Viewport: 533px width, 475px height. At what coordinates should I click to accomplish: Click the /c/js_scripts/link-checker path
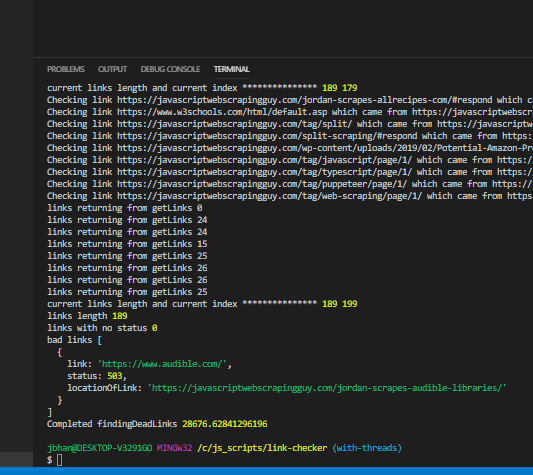click(262, 448)
